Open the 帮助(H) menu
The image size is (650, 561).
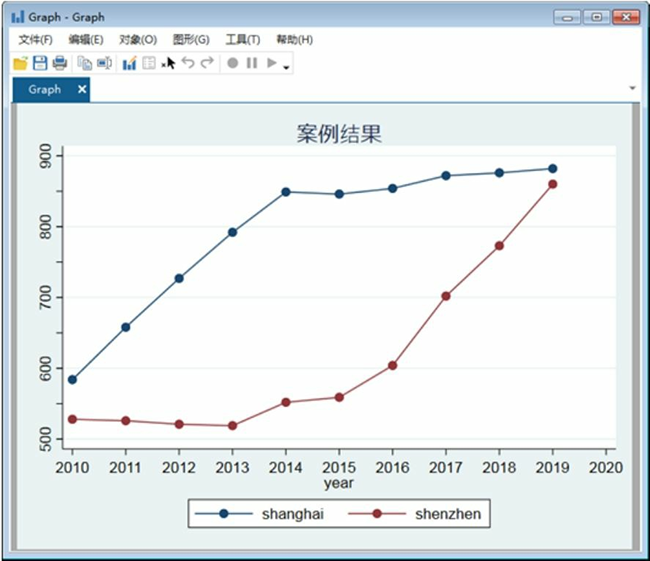(x=295, y=40)
